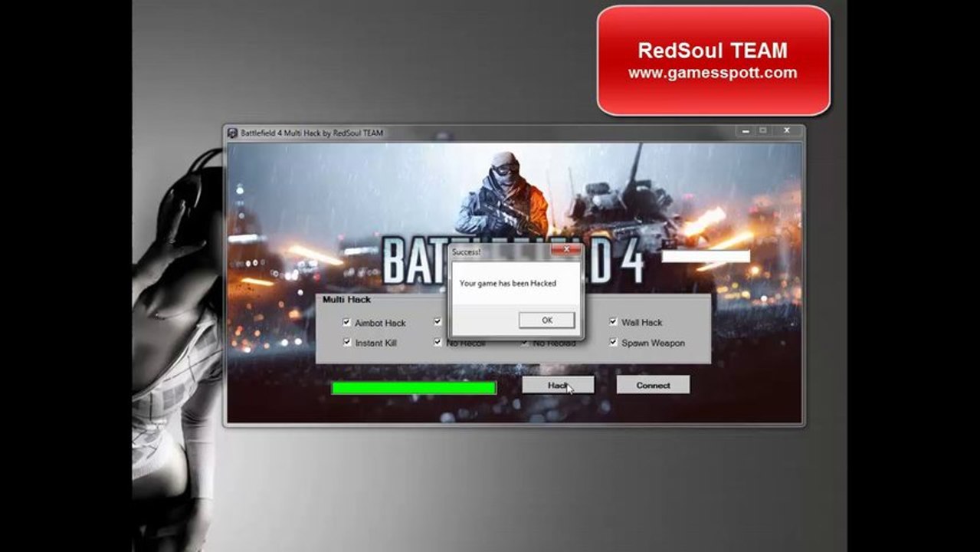980x552 pixels.
Task: Click the Connect button
Action: tap(653, 385)
